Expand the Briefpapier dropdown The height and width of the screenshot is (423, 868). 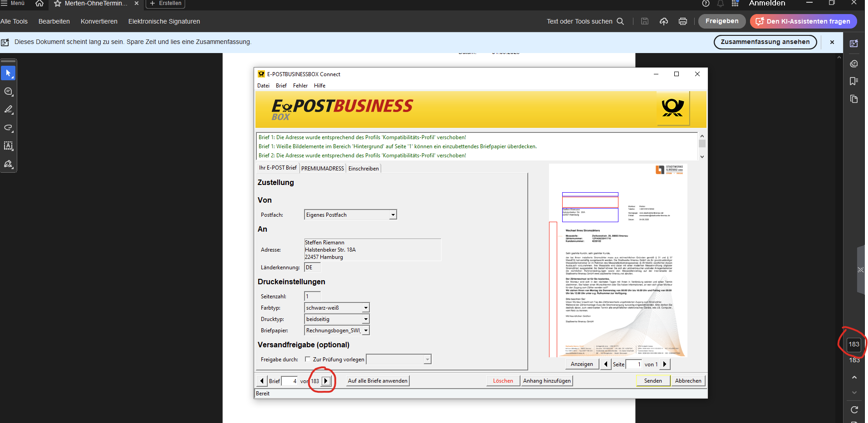pos(366,331)
